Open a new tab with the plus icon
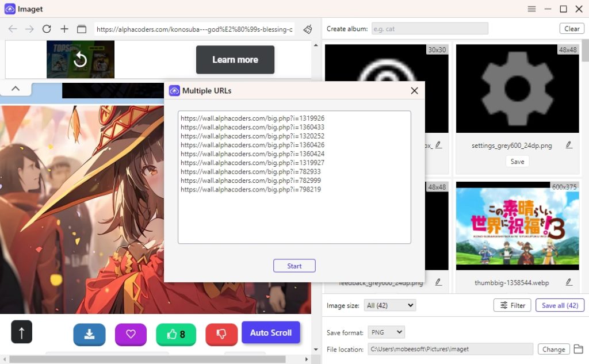589x364 pixels. tap(64, 29)
